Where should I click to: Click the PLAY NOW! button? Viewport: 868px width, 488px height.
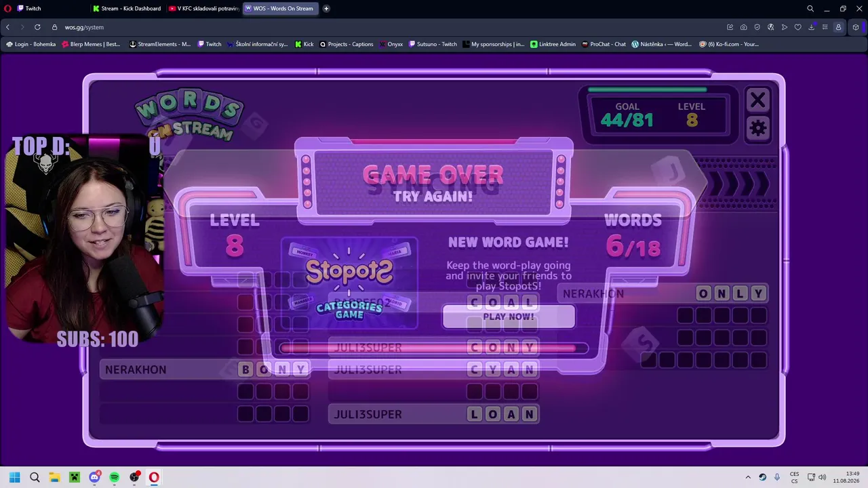coord(509,317)
